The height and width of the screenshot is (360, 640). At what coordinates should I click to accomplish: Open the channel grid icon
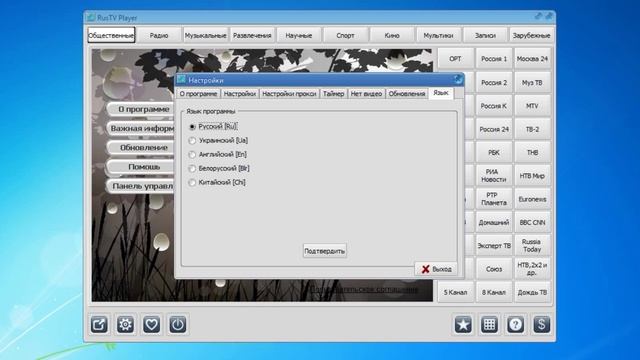click(x=489, y=324)
